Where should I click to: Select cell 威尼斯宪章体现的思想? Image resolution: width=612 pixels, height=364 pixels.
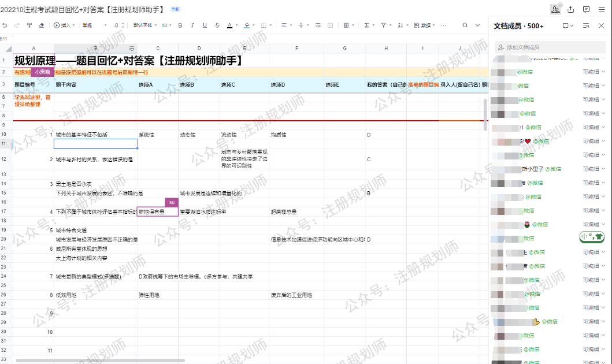click(x=95, y=249)
